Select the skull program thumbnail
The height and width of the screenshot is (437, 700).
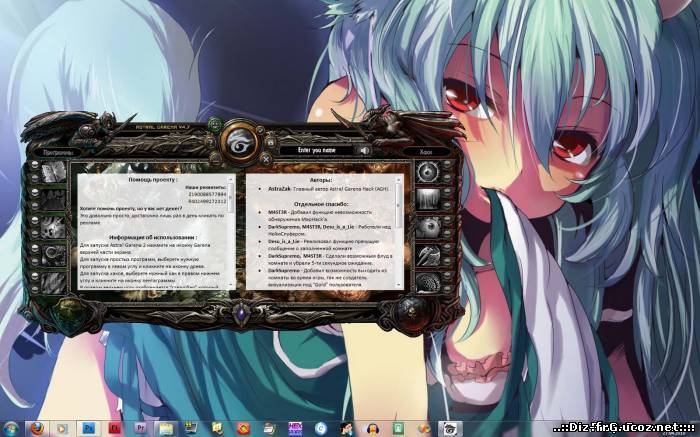pos(54,227)
